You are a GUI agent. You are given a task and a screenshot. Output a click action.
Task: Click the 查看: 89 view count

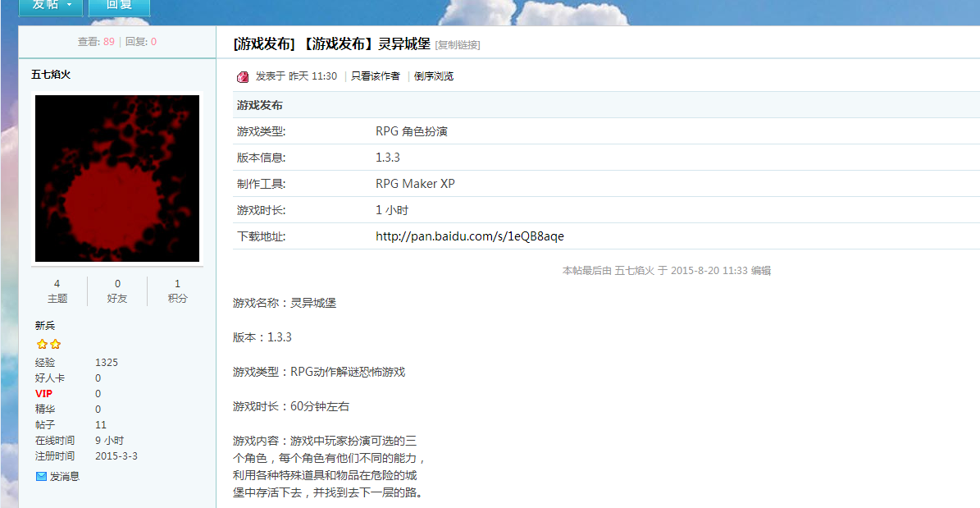96,42
